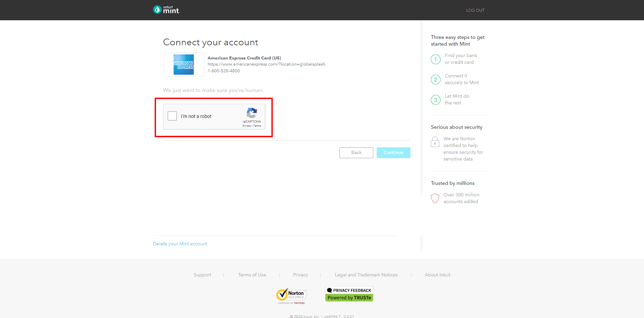Check the I'm not a robot checkbox

tap(172, 116)
